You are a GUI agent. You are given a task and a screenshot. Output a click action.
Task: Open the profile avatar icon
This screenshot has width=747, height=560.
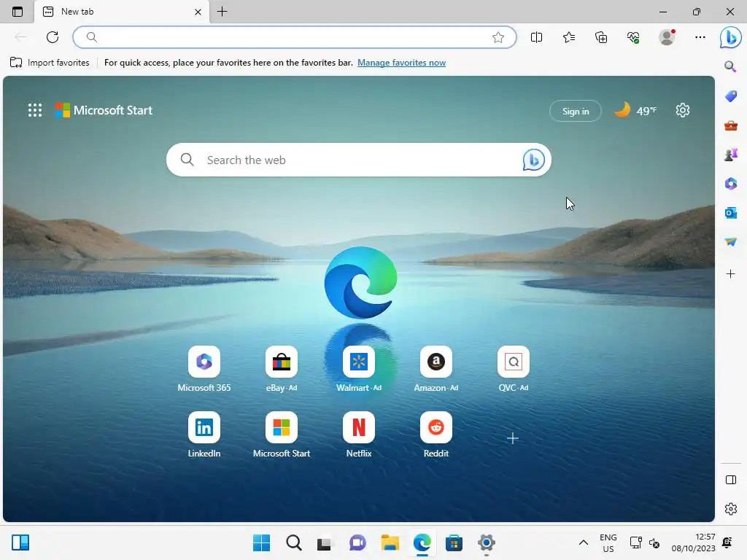[667, 37]
